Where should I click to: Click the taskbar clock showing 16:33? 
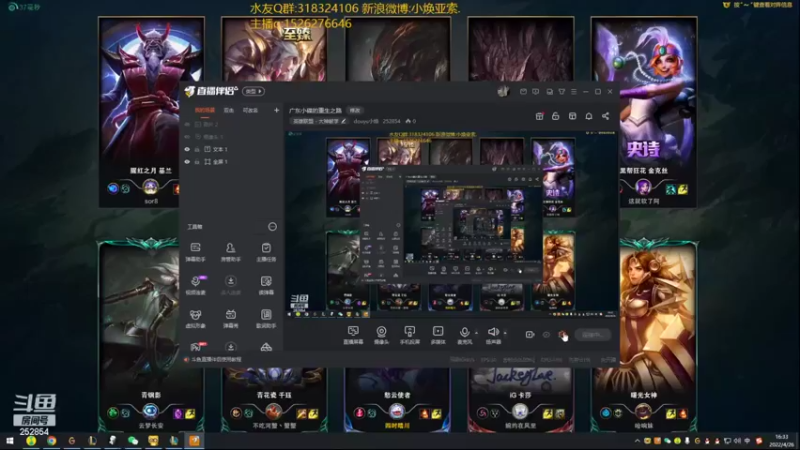tap(782, 441)
